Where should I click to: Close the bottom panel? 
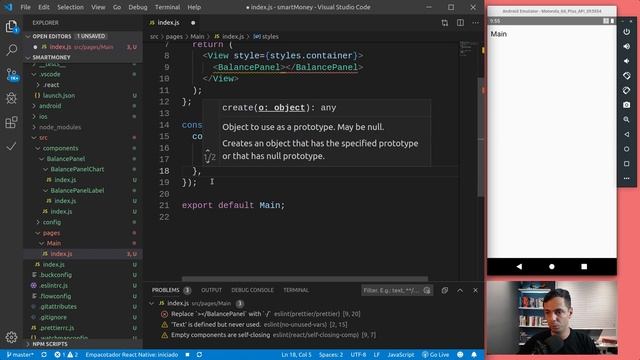pyautogui.click(x=476, y=290)
